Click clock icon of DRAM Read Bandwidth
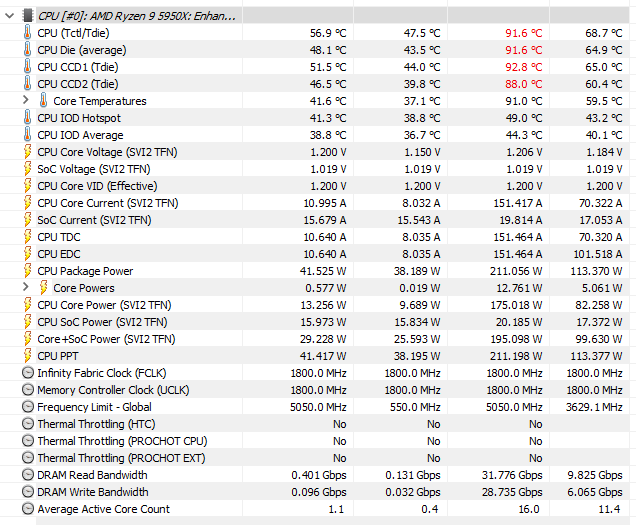This screenshot has width=636, height=525. tap(28, 475)
